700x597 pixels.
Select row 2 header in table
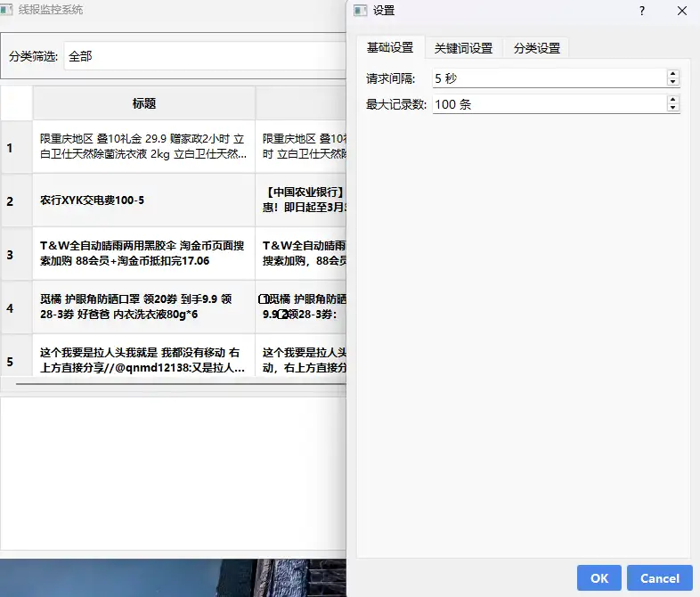click(16, 200)
